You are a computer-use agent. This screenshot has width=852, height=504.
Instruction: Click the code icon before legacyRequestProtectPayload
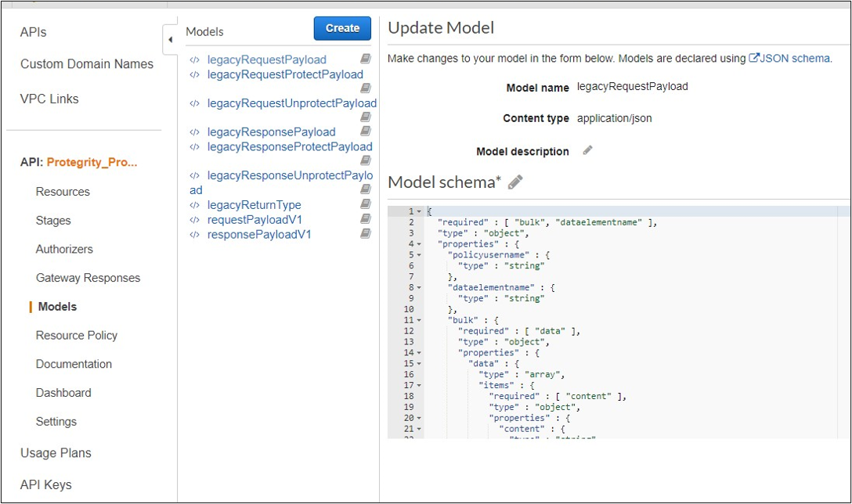click(x=194, y=74)
